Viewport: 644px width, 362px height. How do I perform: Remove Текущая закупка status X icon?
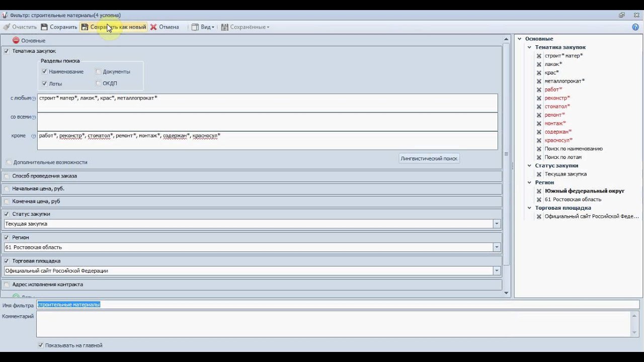(x=539, y=174)
